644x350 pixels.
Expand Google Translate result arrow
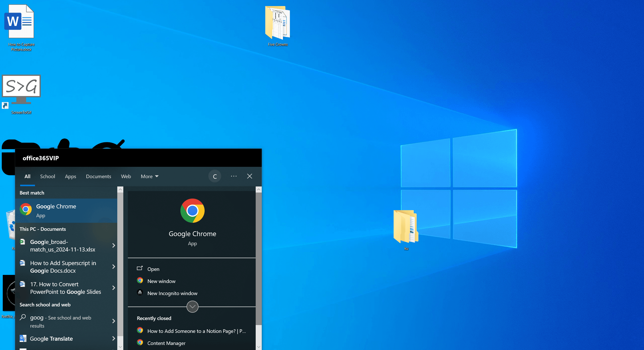point(114,339)
